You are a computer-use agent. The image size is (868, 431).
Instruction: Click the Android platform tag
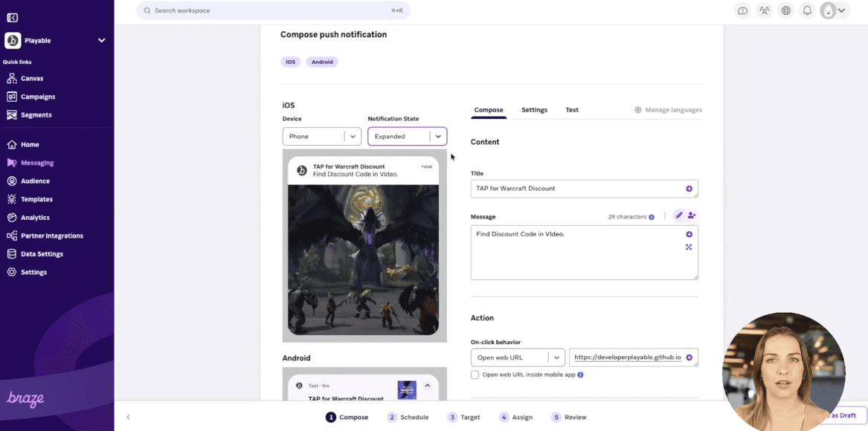(x=322, y=62)
